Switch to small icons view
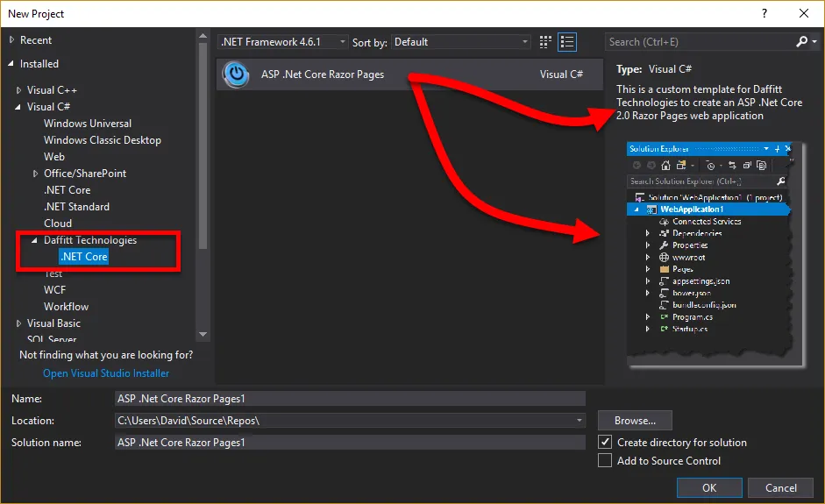Screen dimensions: 825x504 [x=545, y=42]
